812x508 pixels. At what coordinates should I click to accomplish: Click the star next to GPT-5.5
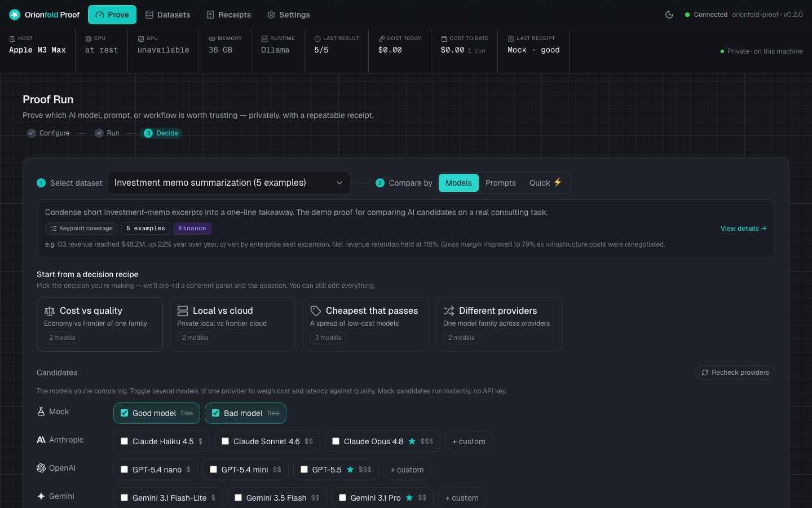pos(350,470)
